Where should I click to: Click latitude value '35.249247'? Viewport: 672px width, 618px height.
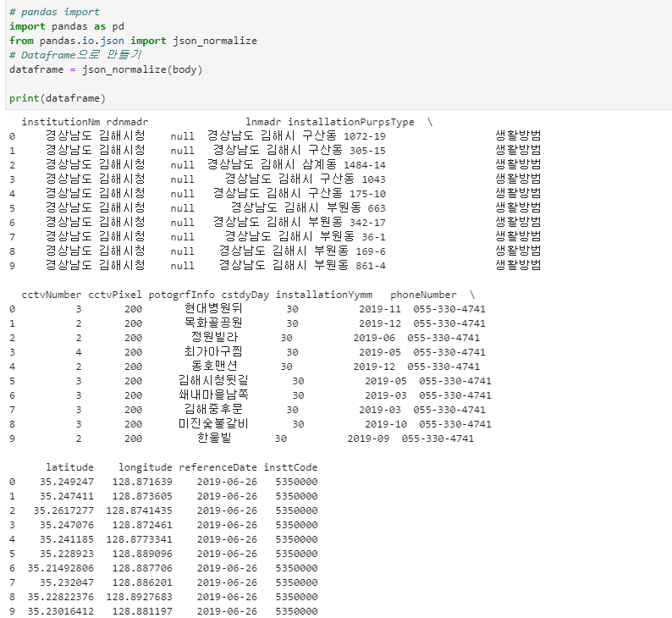coord(67,483)
